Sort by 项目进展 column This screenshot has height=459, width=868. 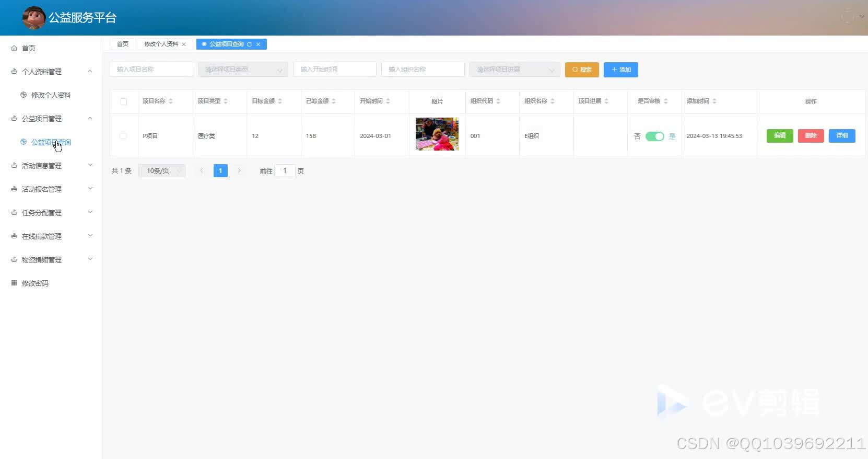[606, 101]
